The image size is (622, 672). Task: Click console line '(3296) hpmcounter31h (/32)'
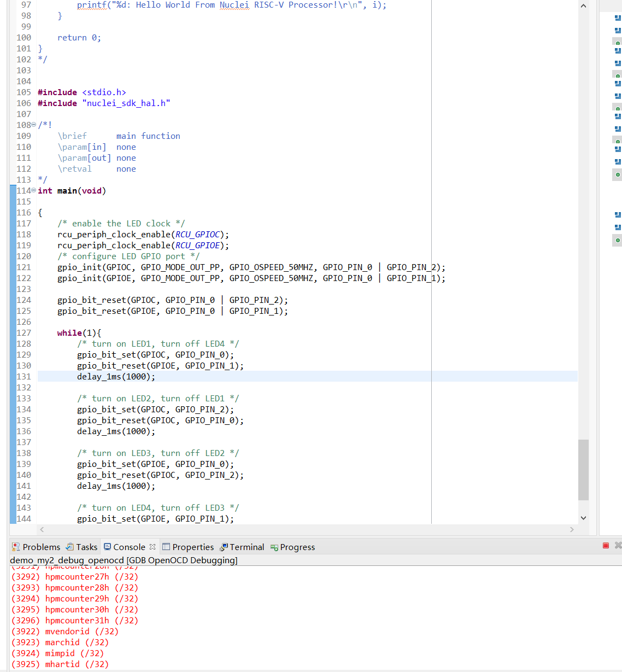(75, 620)
